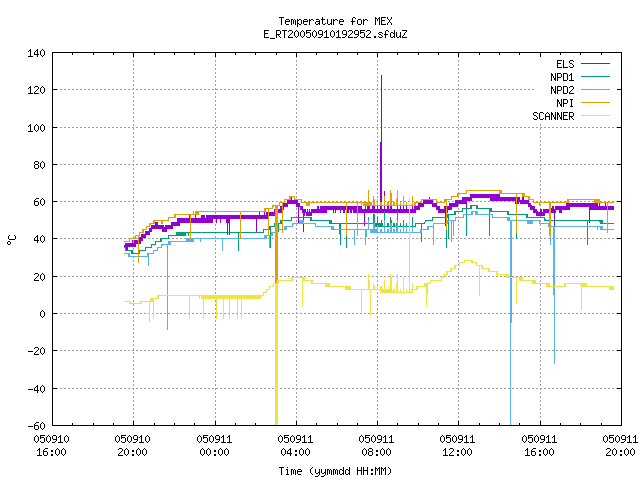This screenshot has width=640, height=480.
Task: Select the subtitle "E_RT20050910192952.sfduZ"
Action: (335, 34)
